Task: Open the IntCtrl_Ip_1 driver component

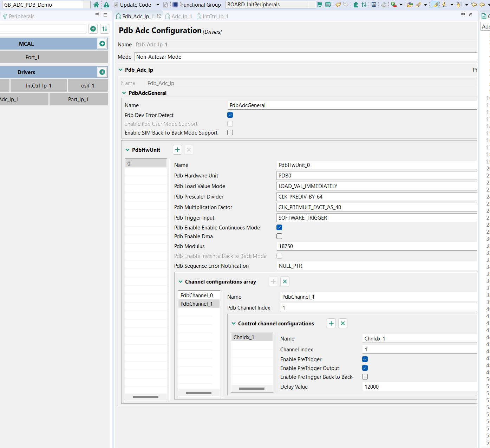Action: coord(39,85)
